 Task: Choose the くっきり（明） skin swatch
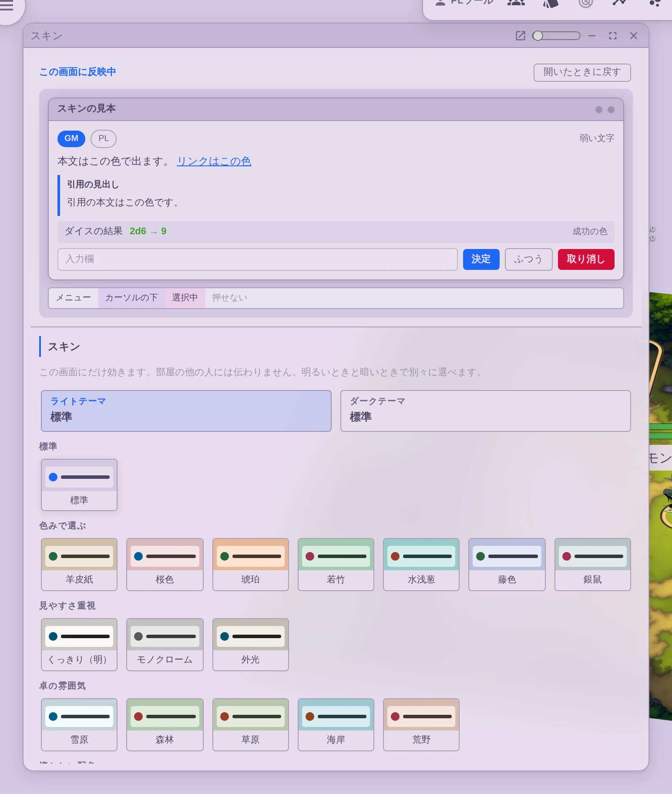[79, 645]
